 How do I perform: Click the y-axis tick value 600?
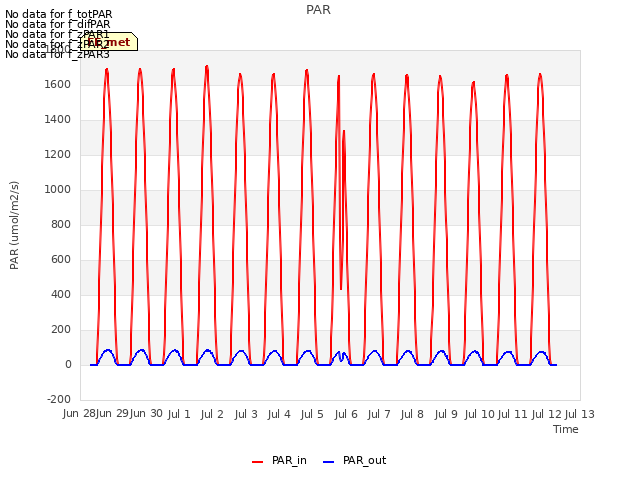point(61,260)
